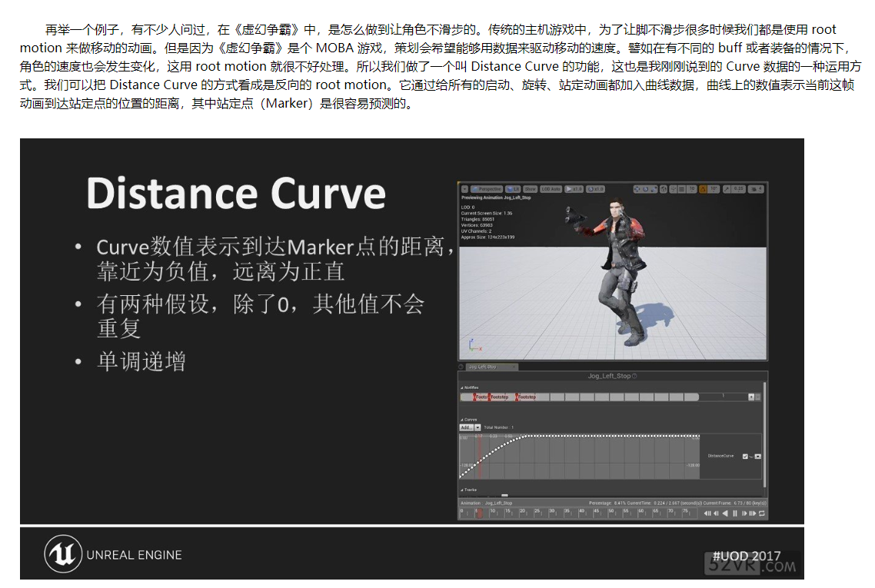Viewport: 875px width, 588px height.
Task: Open the scale snap 0.25 menu
Action: (738, 189)
